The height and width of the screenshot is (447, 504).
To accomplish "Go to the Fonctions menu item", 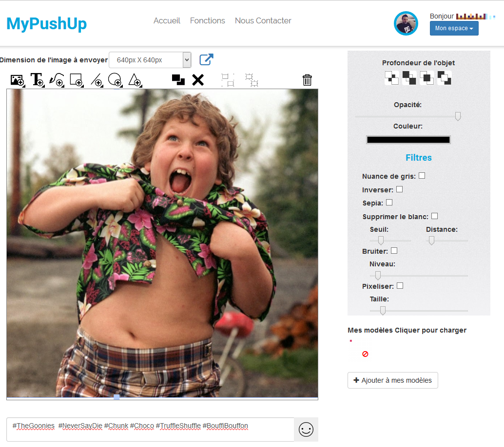I will pos(207,20).
